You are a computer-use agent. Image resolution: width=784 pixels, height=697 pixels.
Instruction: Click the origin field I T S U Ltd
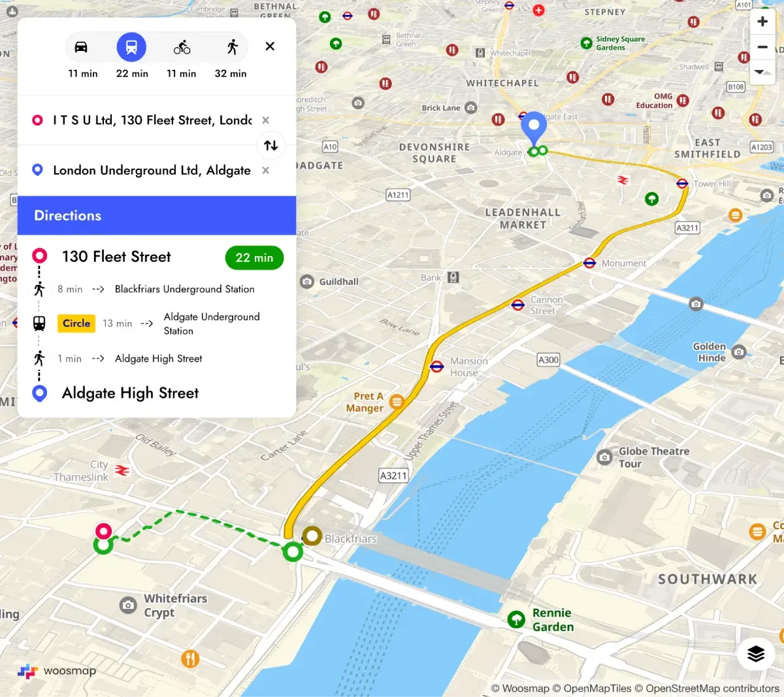[x=152, y=120]
